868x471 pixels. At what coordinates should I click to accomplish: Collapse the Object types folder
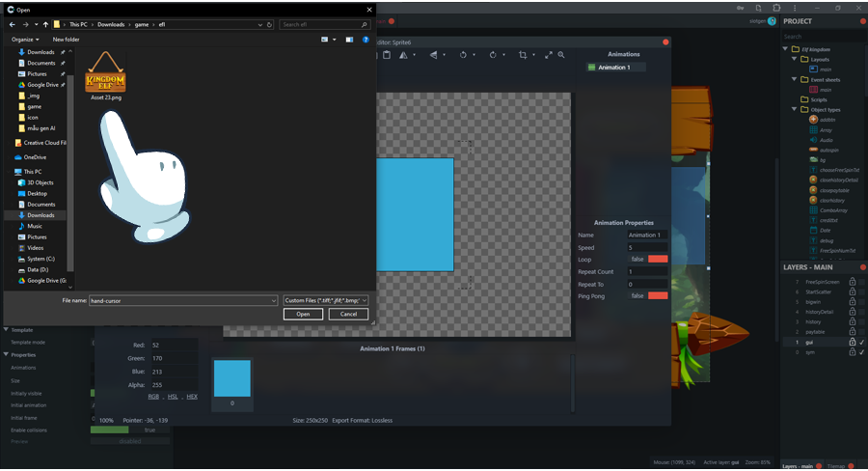795,109
